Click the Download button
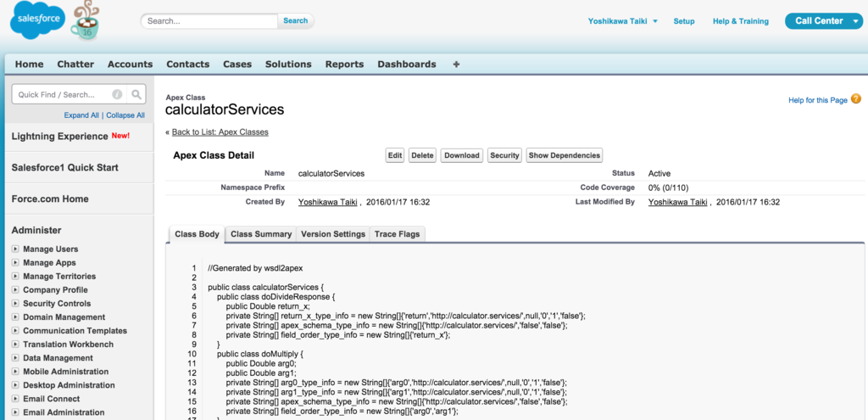The height and width of the screenshot is (420, 868). [462, 155]
